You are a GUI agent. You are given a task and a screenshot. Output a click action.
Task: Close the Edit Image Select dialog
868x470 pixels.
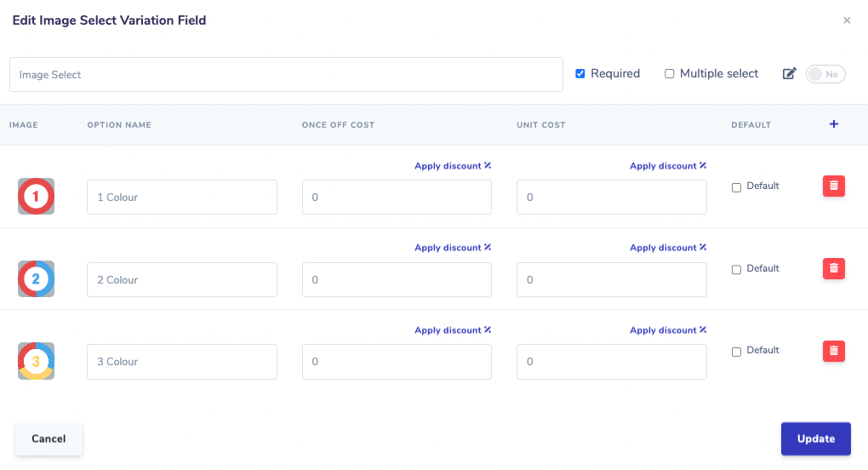[x=846, y=20]
